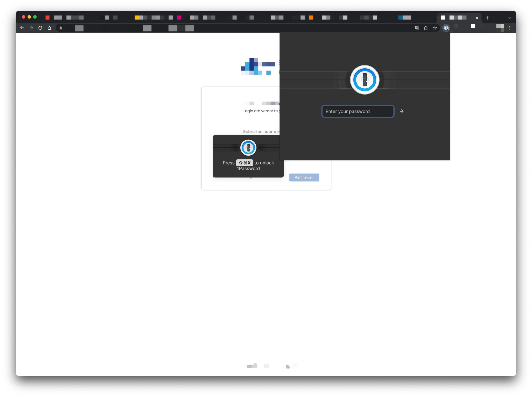This screenshot has height=397, width=532.
Task: Expand the tab search chevron
Action: pos(510,18)
